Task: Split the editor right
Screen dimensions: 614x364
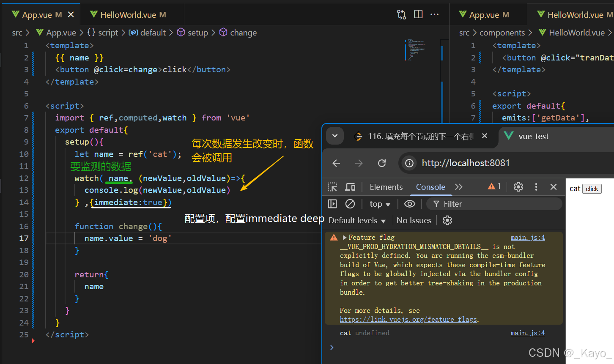Action: [418, 14]
